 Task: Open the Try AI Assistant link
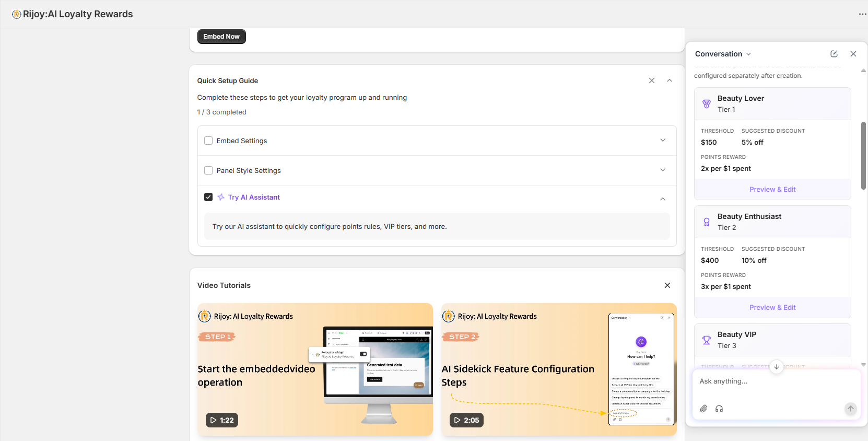pos(254,197)
